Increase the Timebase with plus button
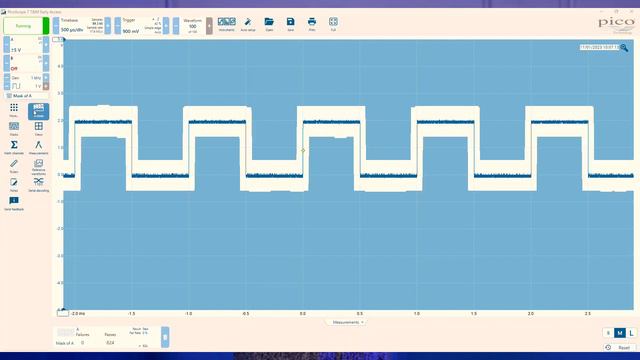 [108, 26]
